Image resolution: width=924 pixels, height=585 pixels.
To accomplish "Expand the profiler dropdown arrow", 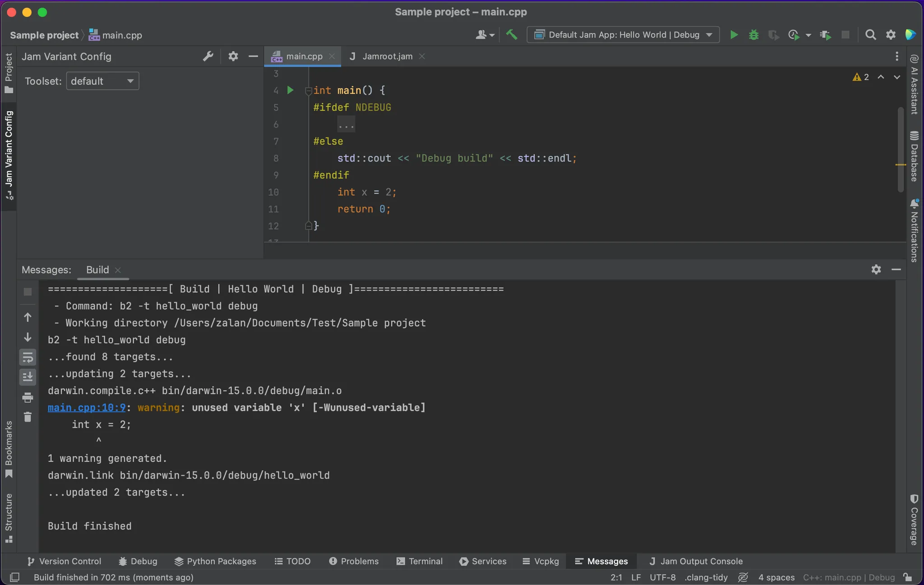I will point(808,35).
